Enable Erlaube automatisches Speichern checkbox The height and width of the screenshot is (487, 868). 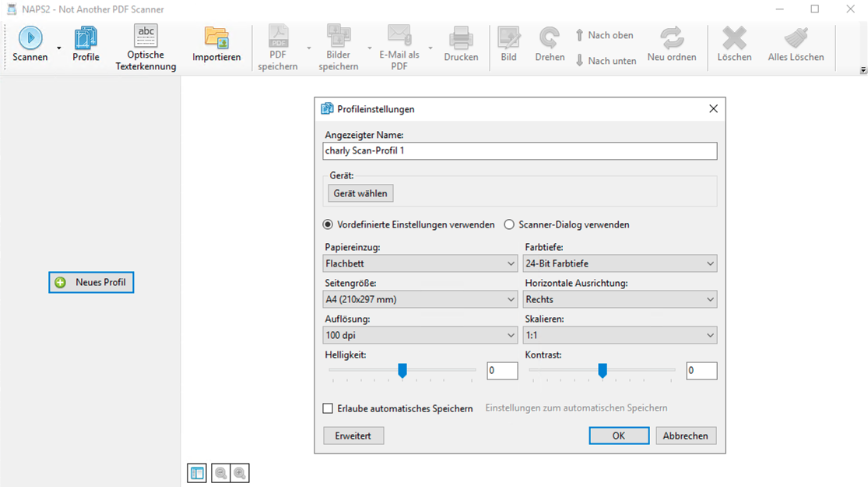(329, 408)
